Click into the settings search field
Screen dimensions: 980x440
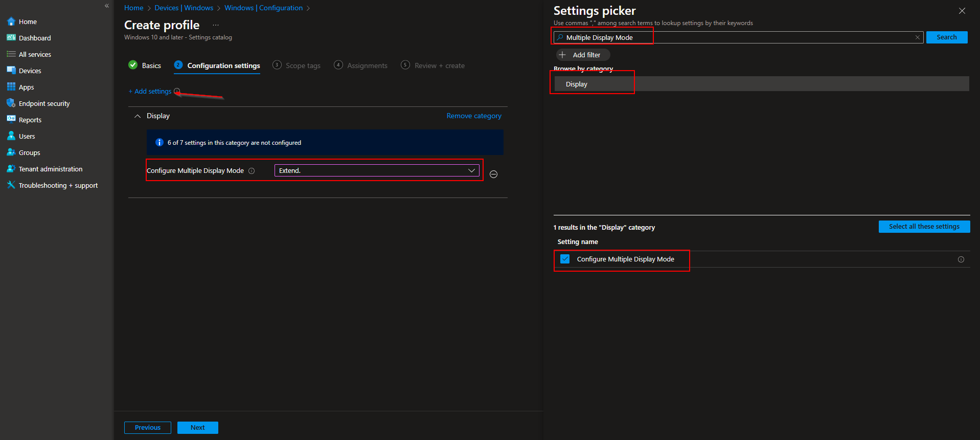tap(739, 37)
